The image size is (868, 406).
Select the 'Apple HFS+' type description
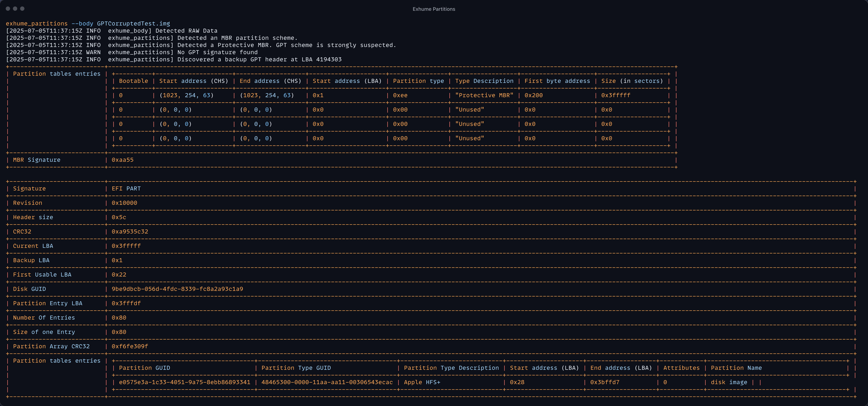[422, 382]
